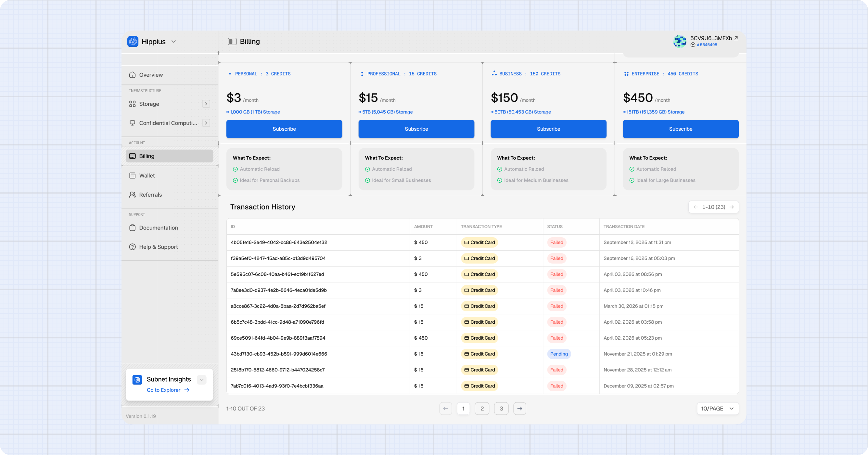Click Credit Card badge for f39a5ef0 transaction
This screenshot has width=868, height=455.
(x=479, y=258)
